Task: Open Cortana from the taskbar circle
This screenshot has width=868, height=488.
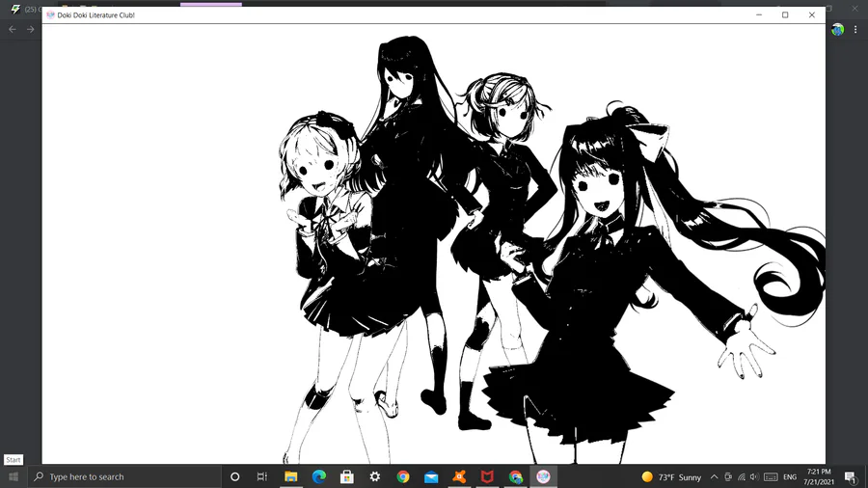Action: (x=234, y=476)
